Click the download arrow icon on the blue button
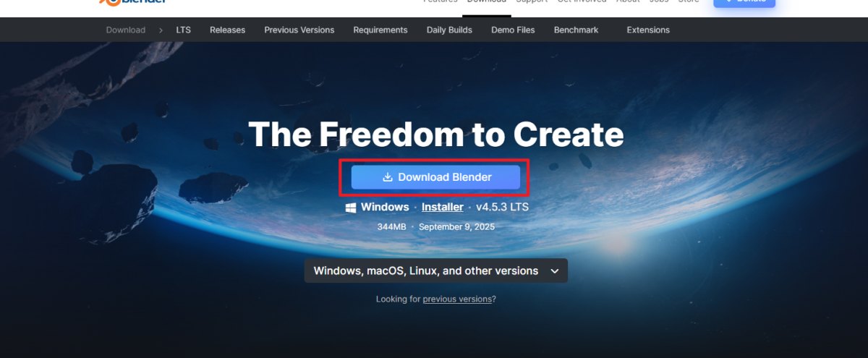The image size is (868, 358). [x=387, y=177]
